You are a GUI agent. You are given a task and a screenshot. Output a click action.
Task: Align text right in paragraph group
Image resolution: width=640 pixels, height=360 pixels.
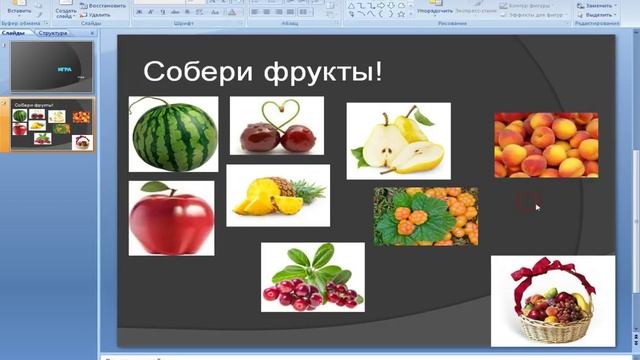click(279, 12)
